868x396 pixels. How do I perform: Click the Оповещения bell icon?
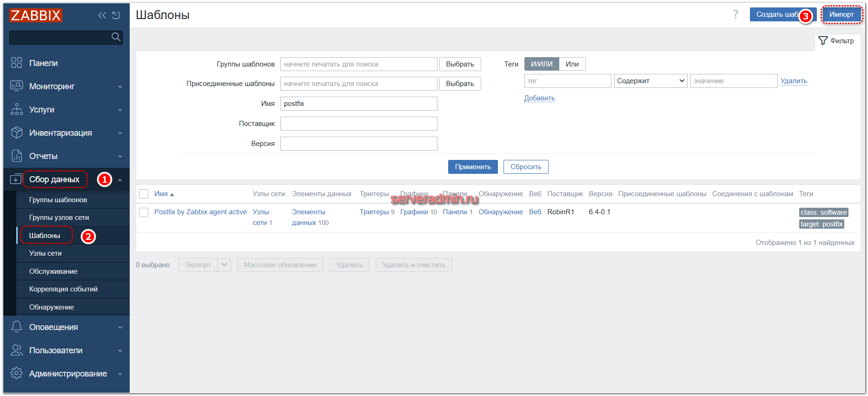point(17,327)
